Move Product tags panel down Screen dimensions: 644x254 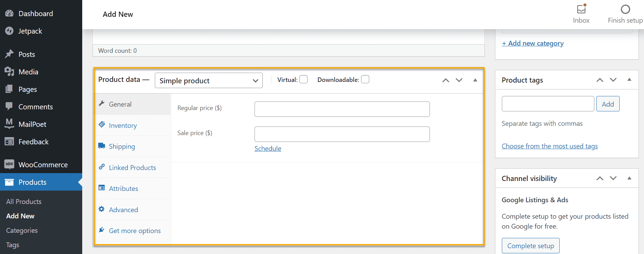613,80
